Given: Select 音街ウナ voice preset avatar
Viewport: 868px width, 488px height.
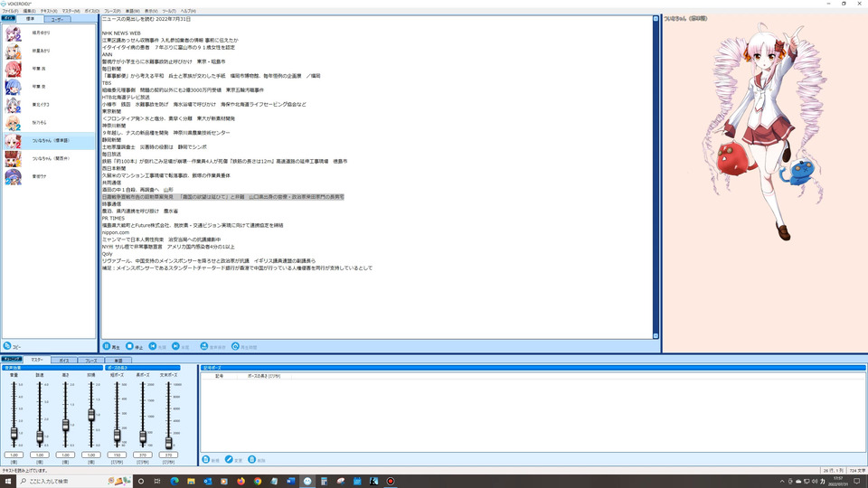Looking at the screenshot, I should (14, 176).
